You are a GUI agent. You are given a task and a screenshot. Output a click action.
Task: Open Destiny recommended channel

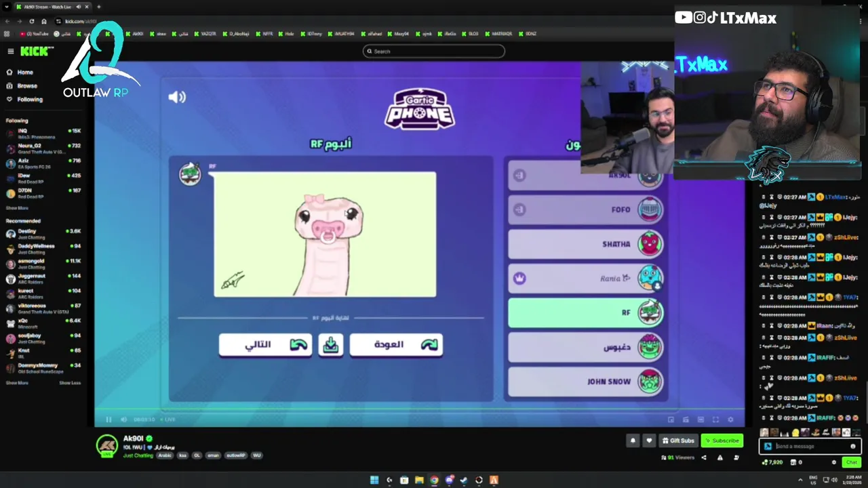pos(43,233)
